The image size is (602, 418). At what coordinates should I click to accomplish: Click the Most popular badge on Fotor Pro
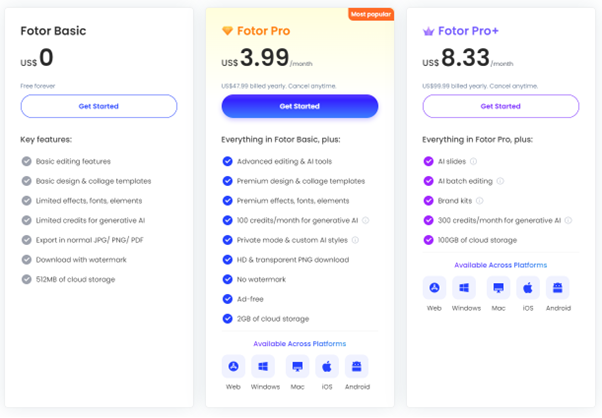(372, 14)
